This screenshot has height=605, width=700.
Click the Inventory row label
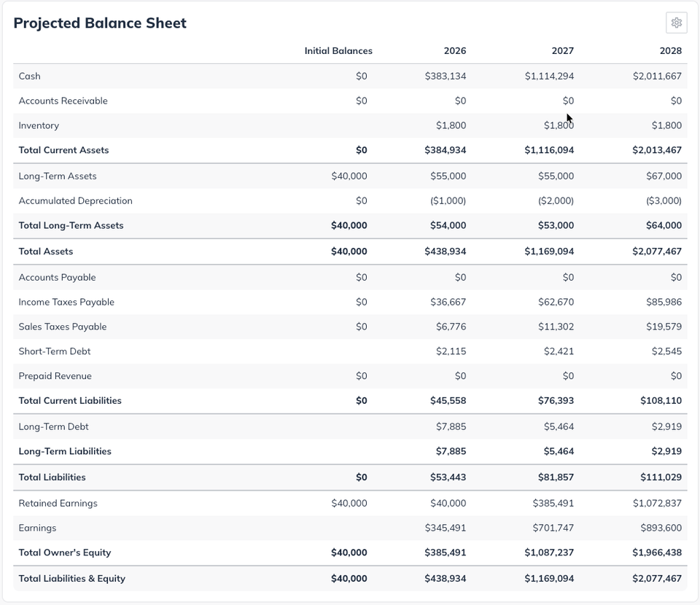point(39,125)
